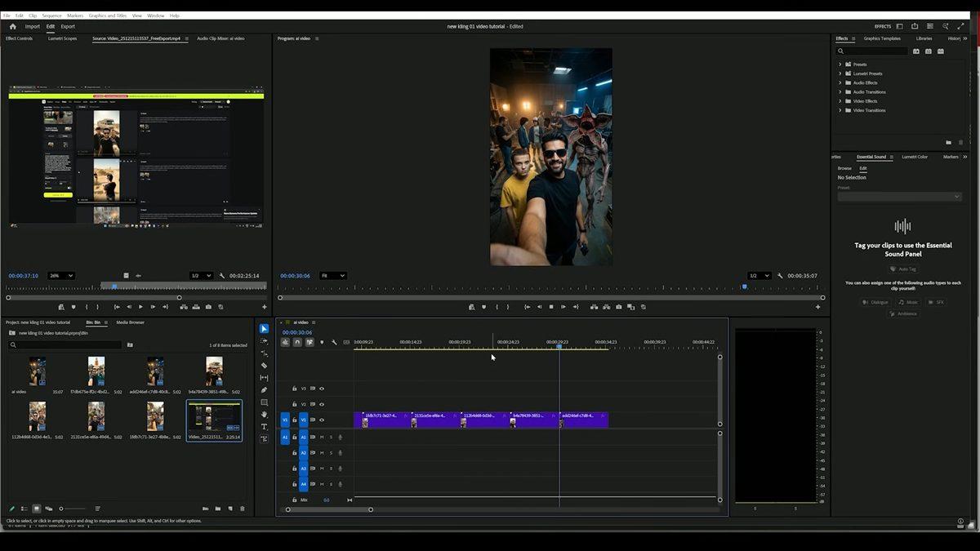This screenshot has width=980, height=551.
Task: Expand the Audio Transitions folder
Action: point(840,92)
